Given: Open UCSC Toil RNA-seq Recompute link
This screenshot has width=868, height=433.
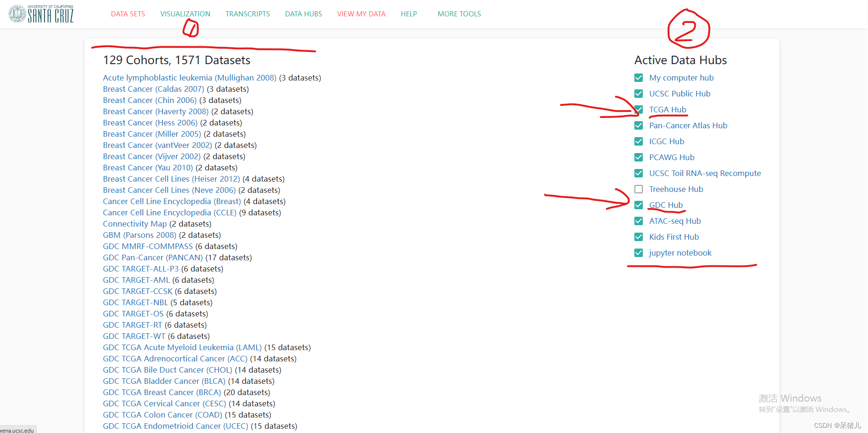Looking at the screenshot, I should (x=705, y=173).
